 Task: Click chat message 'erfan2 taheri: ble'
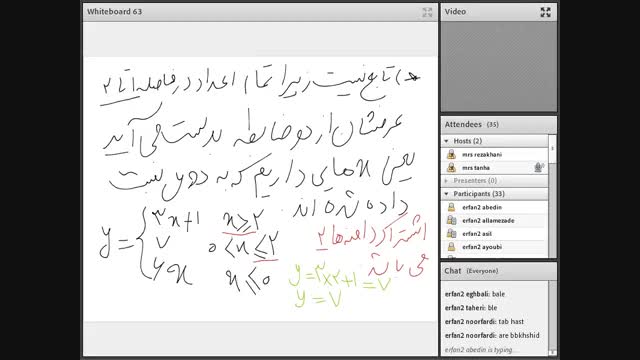(x=471, y=308)
